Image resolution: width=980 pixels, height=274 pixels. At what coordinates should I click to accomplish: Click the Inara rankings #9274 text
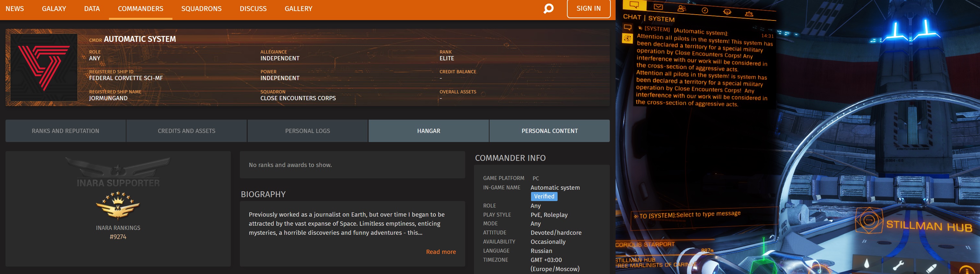tap(118, 237)
